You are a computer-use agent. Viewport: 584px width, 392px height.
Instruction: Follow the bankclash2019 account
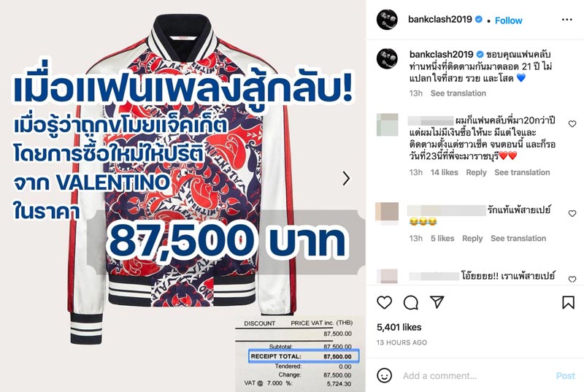[x=508, y=20]
